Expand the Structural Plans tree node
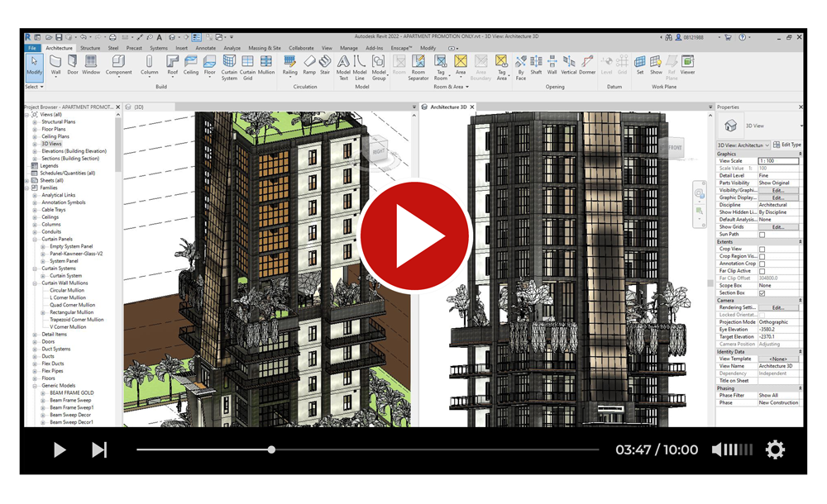827x504 pixels. [x=35, y=122]
